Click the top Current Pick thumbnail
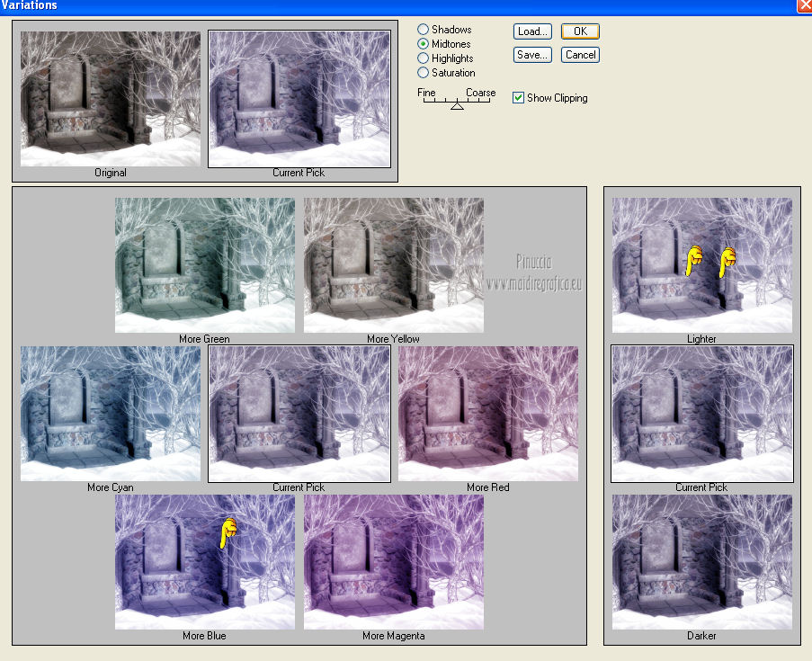 tap(299, 99)
